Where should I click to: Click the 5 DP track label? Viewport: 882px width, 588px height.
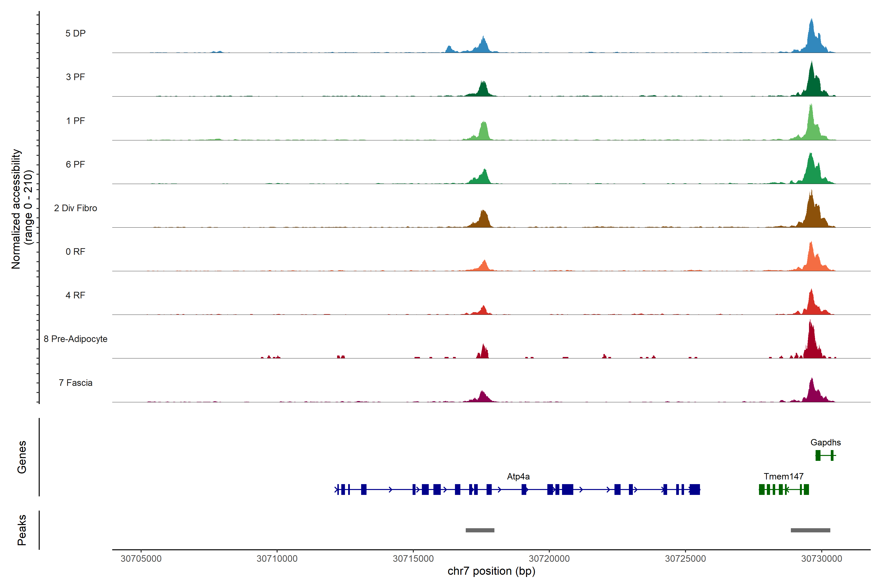75,33
